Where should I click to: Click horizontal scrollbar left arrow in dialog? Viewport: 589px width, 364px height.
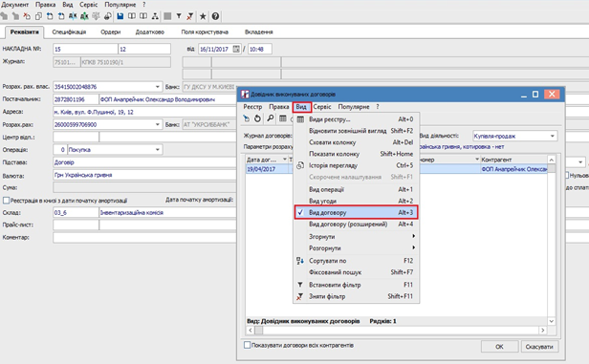click(251, 331)
